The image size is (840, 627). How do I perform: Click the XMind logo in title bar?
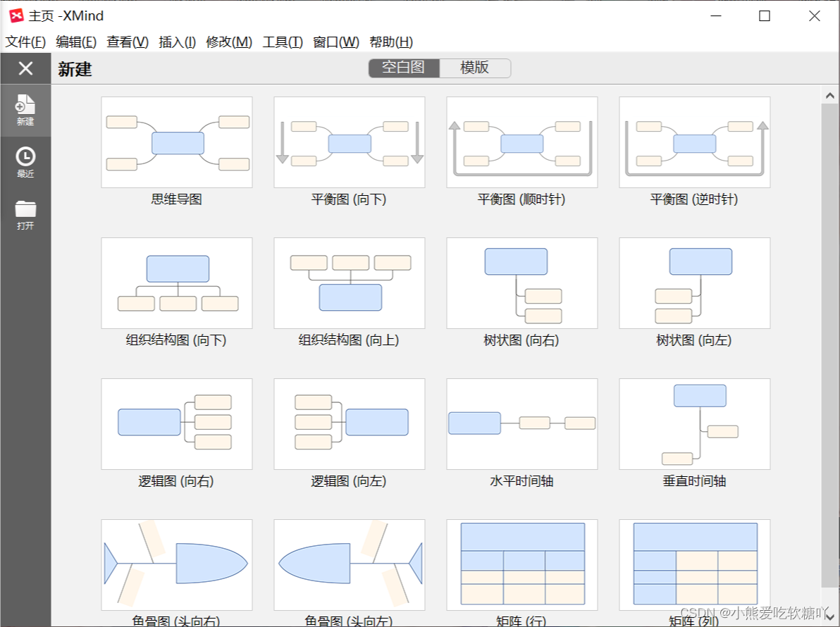pos(17,15)
